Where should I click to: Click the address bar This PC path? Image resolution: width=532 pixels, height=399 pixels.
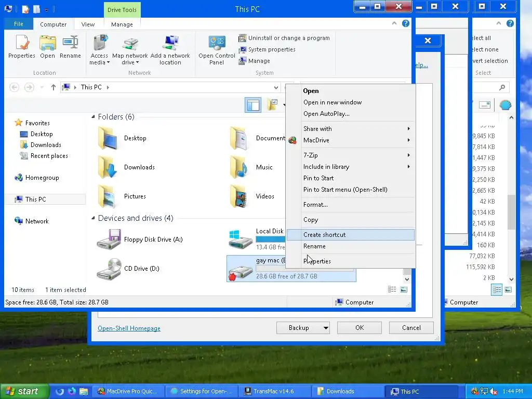[x=91, y=87]
